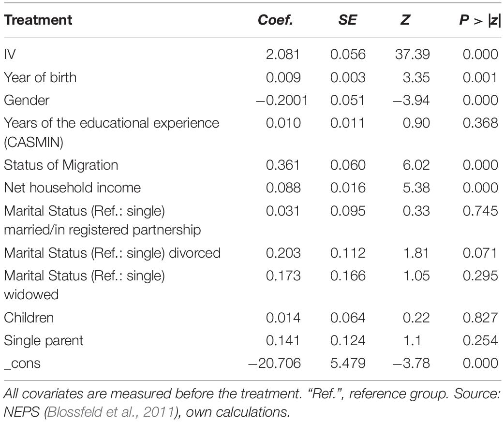Select the _cons row label
504x422 pixels.
click(x=22, y=364)
